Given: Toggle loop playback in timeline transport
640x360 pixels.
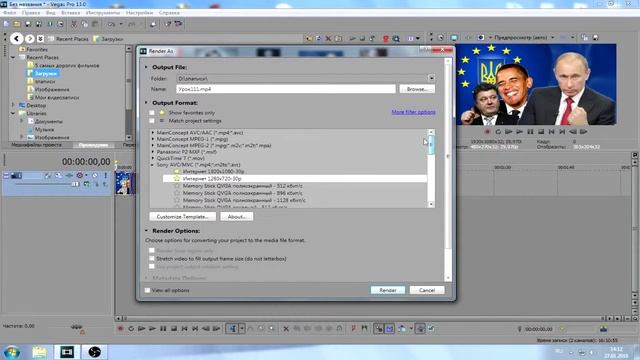Looking at the screenshot, I should pyautogui.click(x=131, y=329).
